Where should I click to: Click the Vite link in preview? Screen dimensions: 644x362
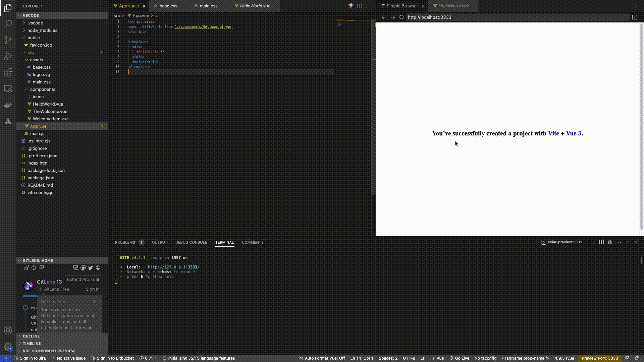[x=553, y=133]
